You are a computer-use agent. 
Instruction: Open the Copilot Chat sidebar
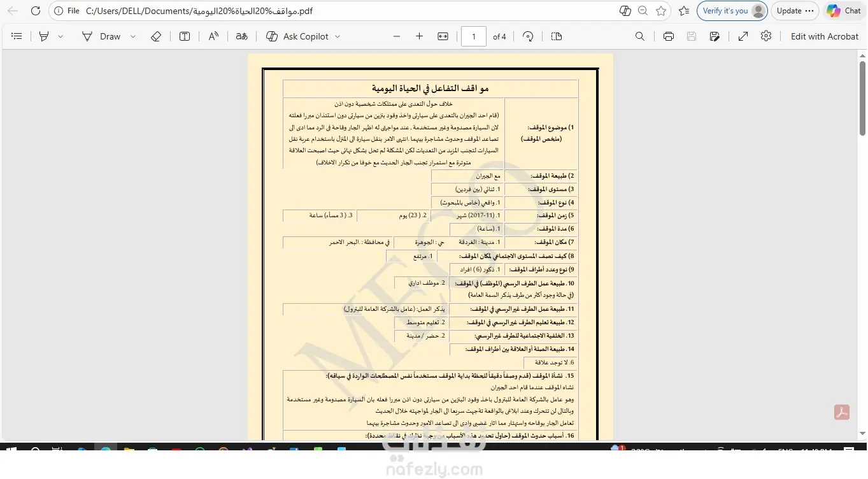(x=844, y=11)
